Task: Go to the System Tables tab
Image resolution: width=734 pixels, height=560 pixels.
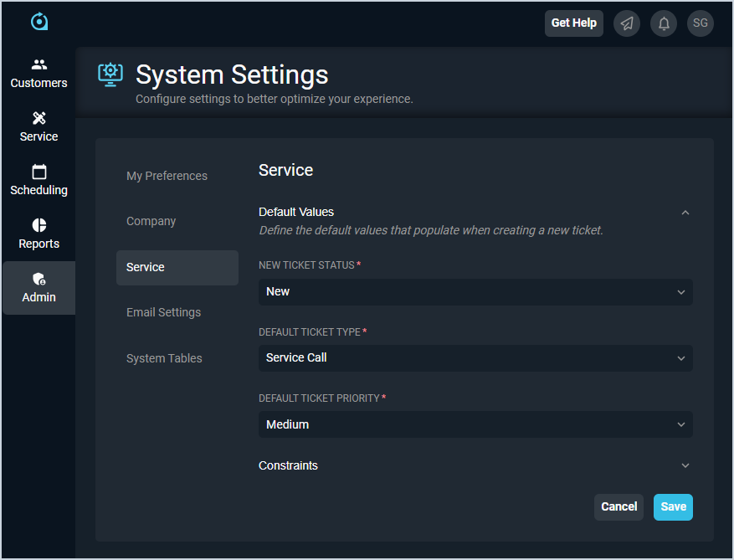Action: coord(164,358)
